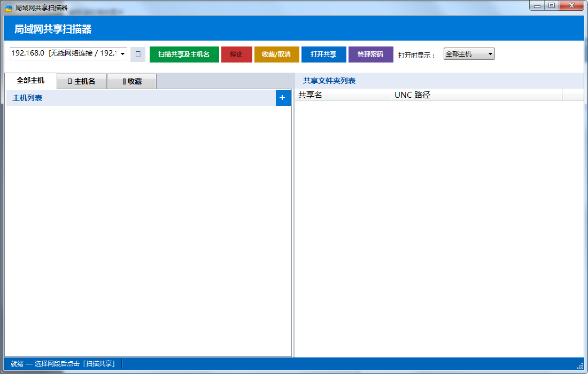Click the plus button in 主机列表 header
This screenshot has width=588, height=374.
pos(283,98)
